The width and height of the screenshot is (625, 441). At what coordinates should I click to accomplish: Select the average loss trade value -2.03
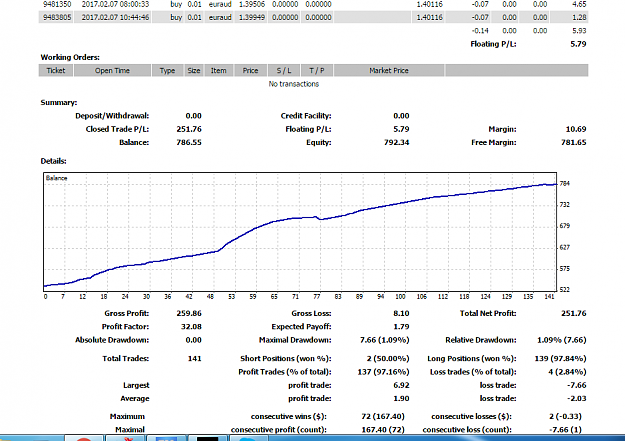(x=576, y=398)
